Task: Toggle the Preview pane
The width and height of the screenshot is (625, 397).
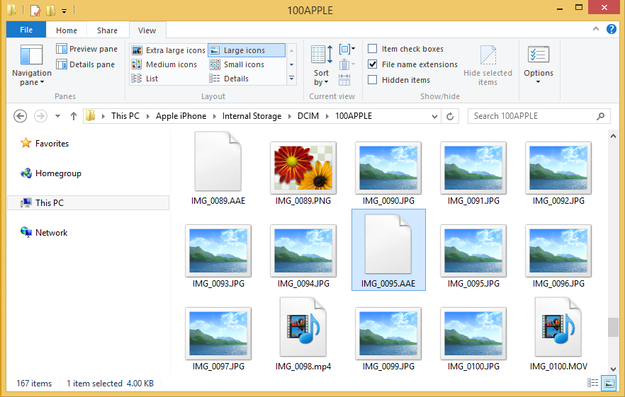Action: pyautogui.click(x=87, y=49)
